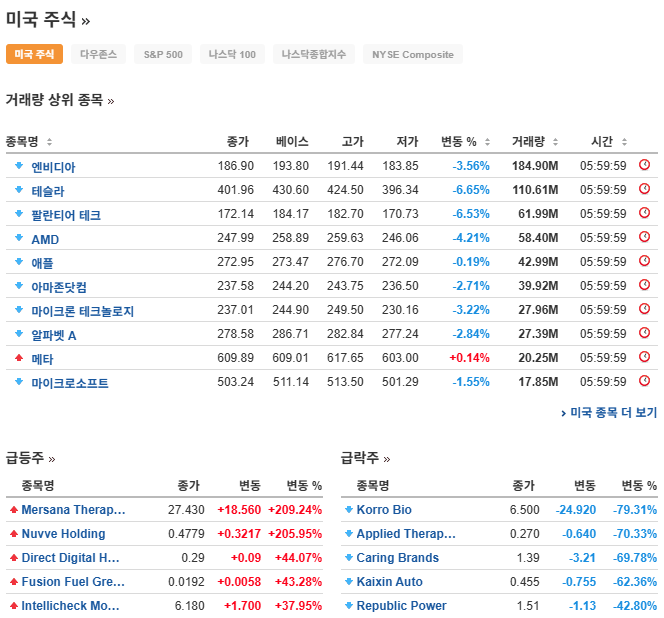Viewport: 664px width, 618px height.
Task: Open the 급등주 section heading link
Action: (x=30, y=458)
